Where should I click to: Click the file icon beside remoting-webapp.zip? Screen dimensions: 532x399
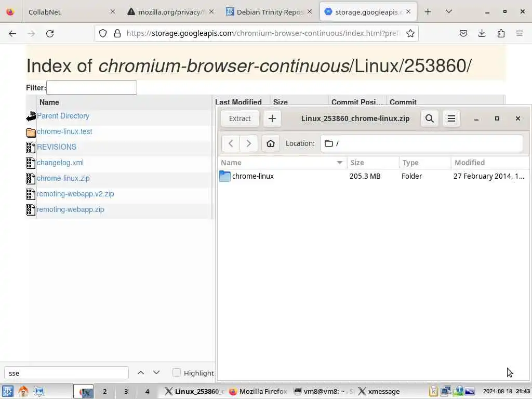(x=31, y=210)
